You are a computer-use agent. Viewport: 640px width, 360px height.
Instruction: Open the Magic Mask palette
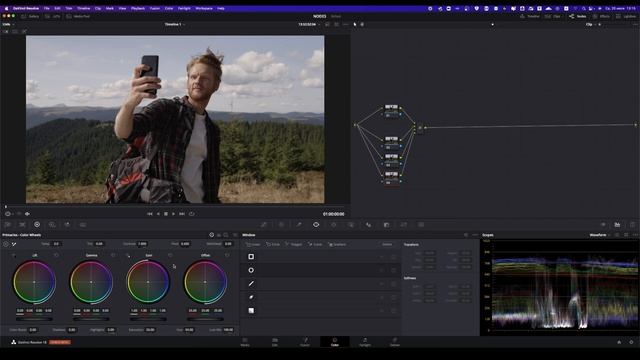tap(351, 224)
